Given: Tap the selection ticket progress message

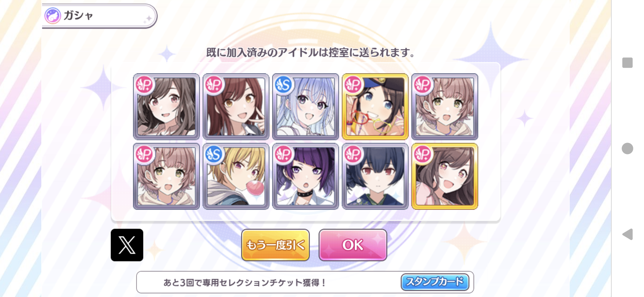Looking at the screenshot, I should point(245,282).
